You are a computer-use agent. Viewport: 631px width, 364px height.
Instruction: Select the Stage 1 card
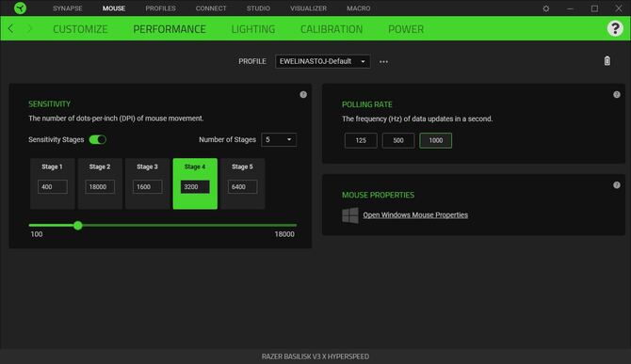pyautogui.click(x=53, y=183)
